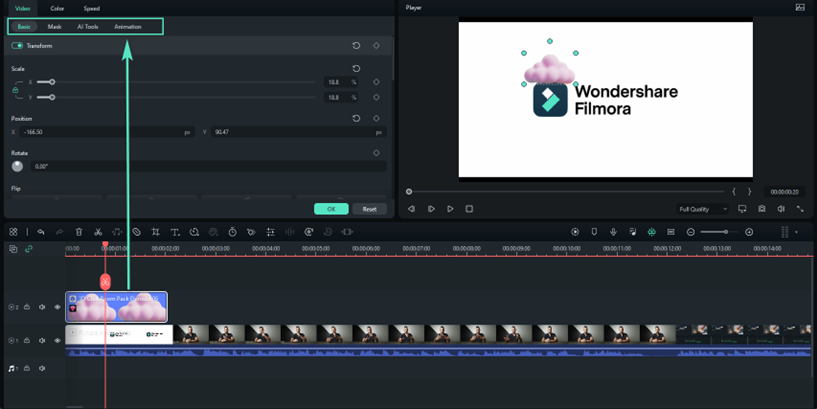Screen dimensions: 817x409
Task: Select the Video tab
Action: point(22,8)
